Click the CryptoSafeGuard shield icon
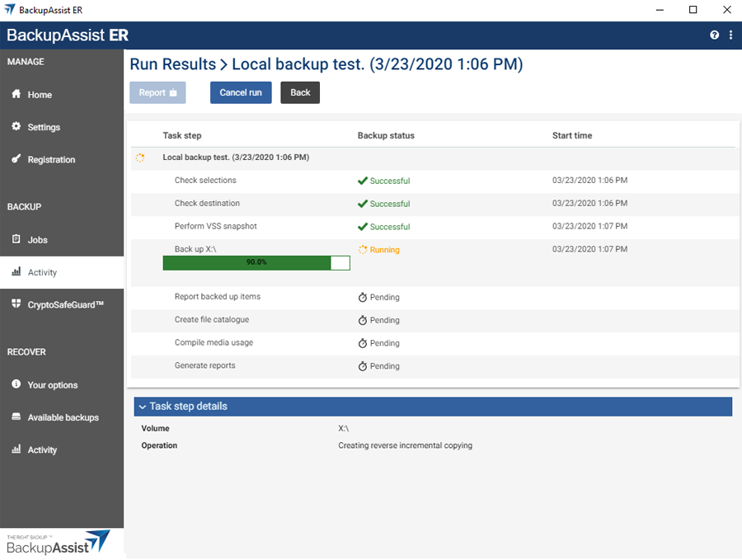This screenshot has width=742, height=560. click(16, 304)
